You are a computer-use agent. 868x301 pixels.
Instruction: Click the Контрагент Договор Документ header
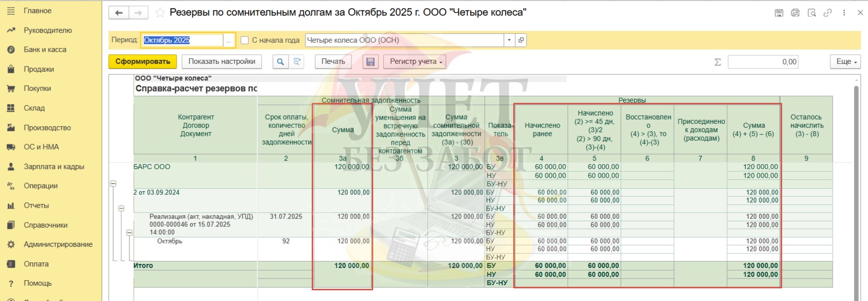click(196, 125)
